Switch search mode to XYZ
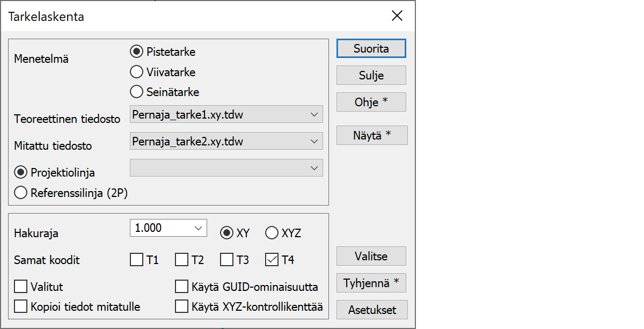Image resolution: width=644 pixels, height=329 pixels. point(272,233)
